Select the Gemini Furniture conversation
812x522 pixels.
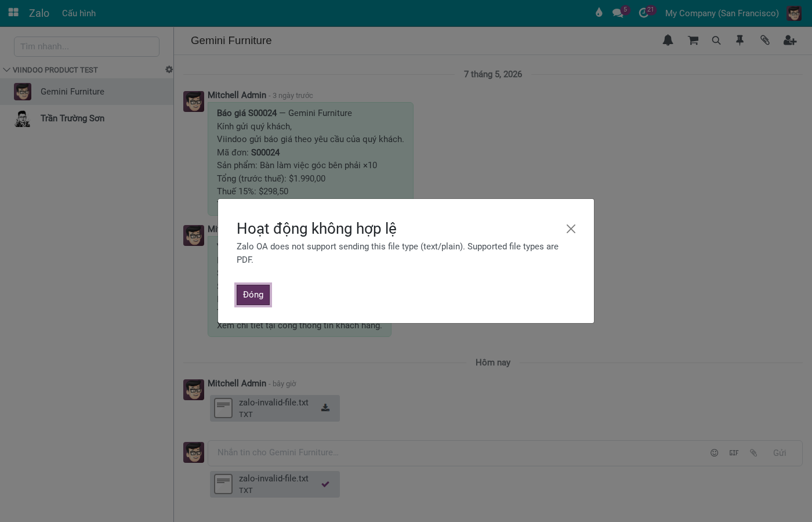pos(87,92)
